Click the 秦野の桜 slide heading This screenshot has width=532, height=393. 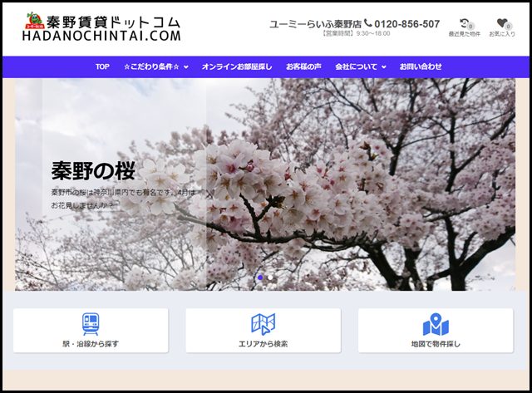point(93,170)
